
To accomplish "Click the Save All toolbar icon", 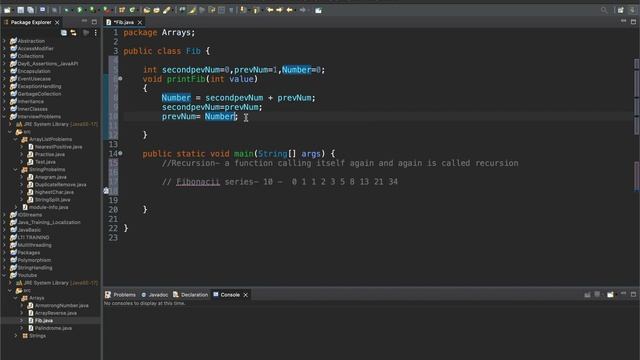I will pos(30,10).
